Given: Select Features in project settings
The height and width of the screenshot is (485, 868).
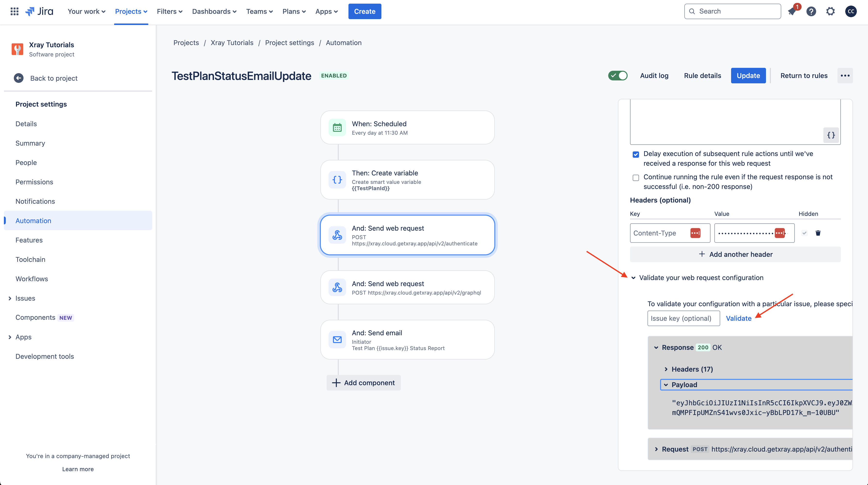Looking at the screenshot, I should pyautogui.click(x=78, y=240).
